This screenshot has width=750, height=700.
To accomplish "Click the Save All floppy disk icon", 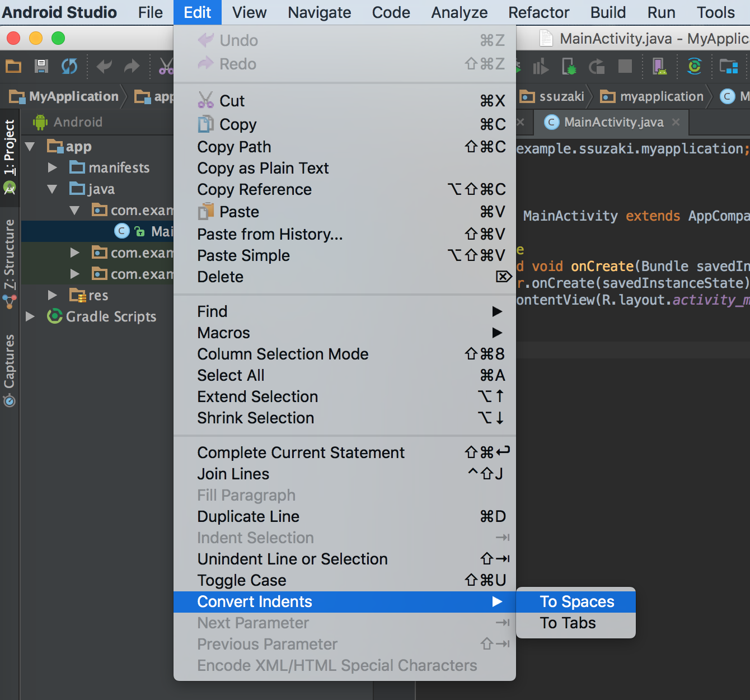I will [x=41, y=67].
